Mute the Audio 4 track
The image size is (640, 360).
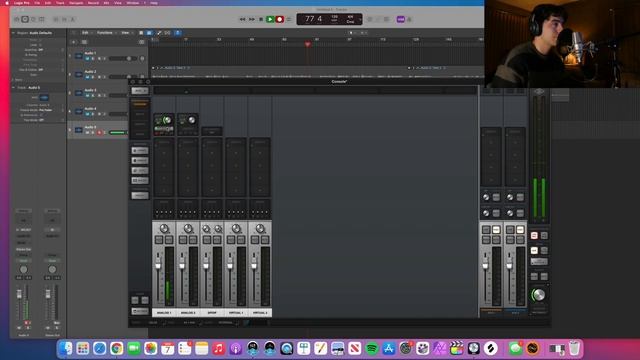[x=87, y=114]
